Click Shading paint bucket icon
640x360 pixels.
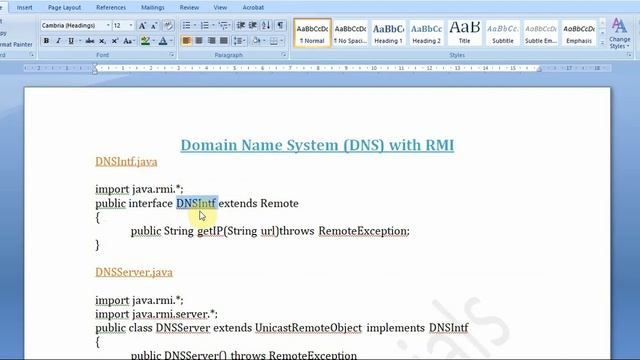click(256, 41)
